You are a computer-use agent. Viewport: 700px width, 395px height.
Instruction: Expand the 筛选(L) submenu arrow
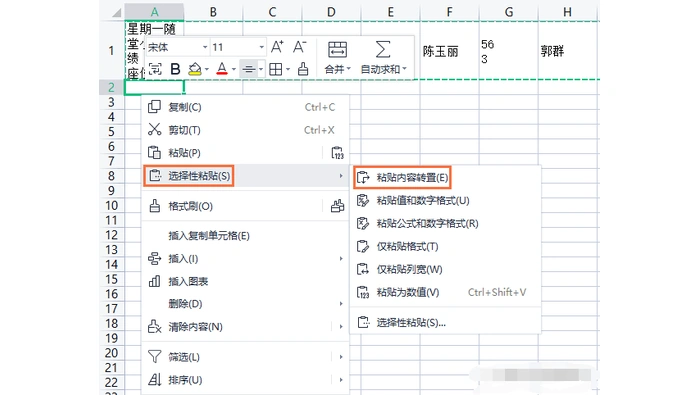(x=341, y=357)
